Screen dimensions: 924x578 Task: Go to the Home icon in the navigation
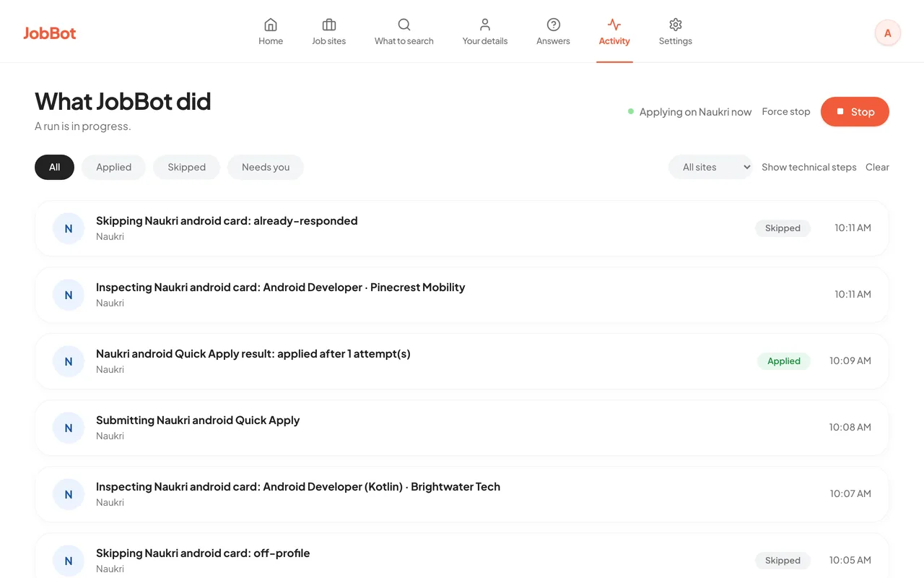pos(271,25)
